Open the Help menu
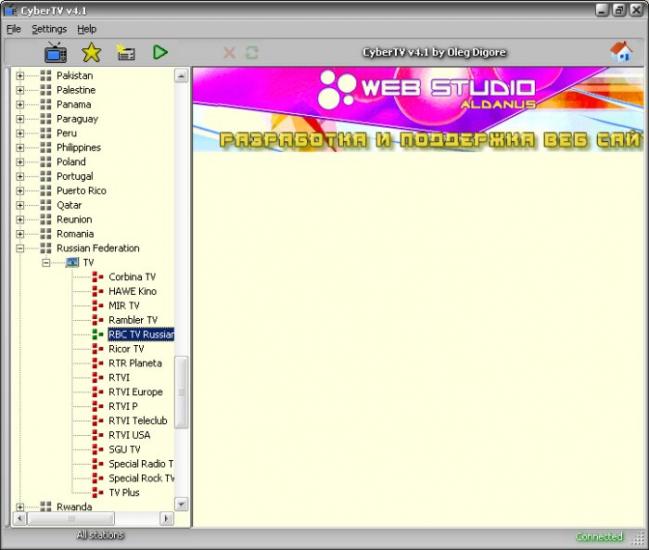649x550 pixels. [x=87, y=29]
